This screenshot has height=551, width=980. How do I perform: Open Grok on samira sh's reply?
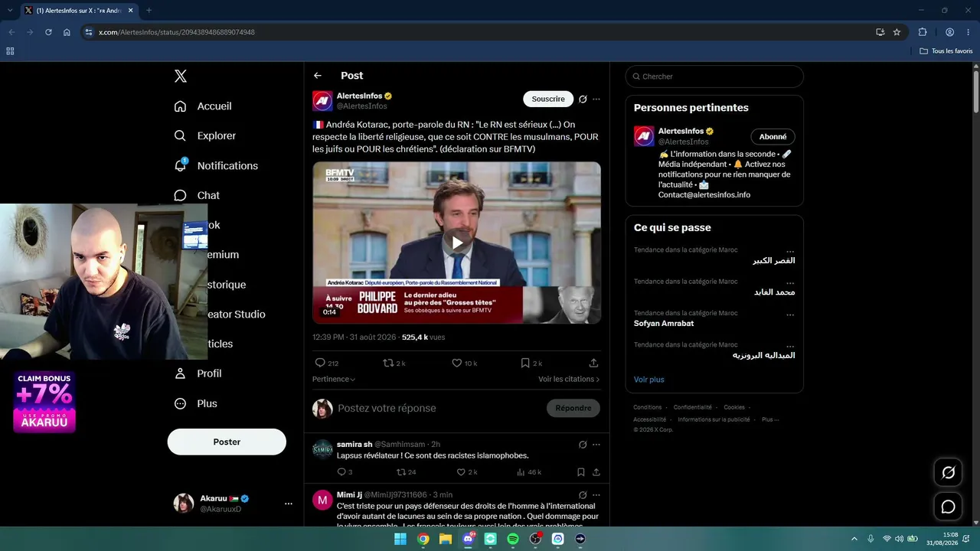tap(583, 444)
